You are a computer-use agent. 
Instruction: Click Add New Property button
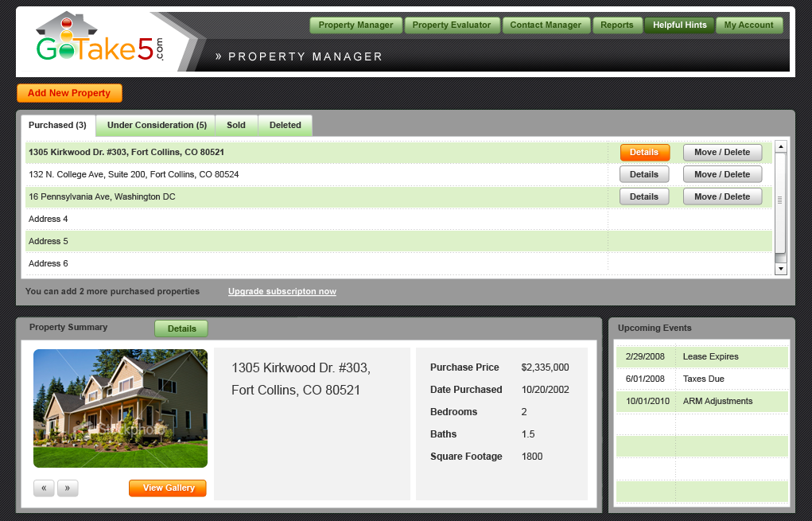click(69, 93)
